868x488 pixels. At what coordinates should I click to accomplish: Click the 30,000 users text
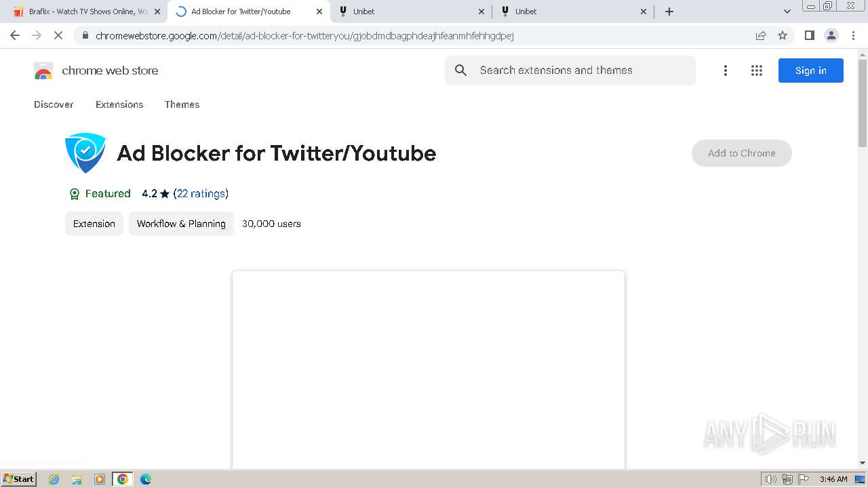[271, 224]
